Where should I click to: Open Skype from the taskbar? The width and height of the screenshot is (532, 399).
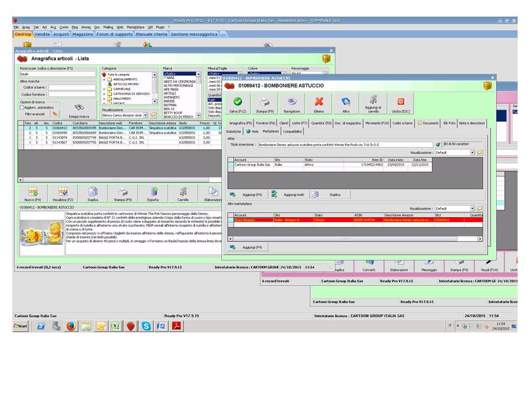pyautogui.click(x=146, y=326)
